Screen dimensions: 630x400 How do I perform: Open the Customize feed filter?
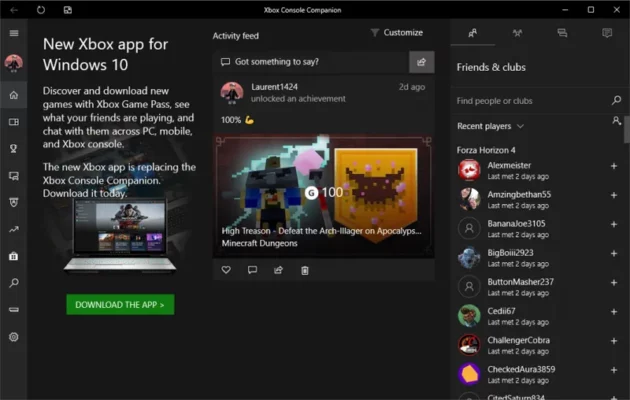click(x=397, y=33)
